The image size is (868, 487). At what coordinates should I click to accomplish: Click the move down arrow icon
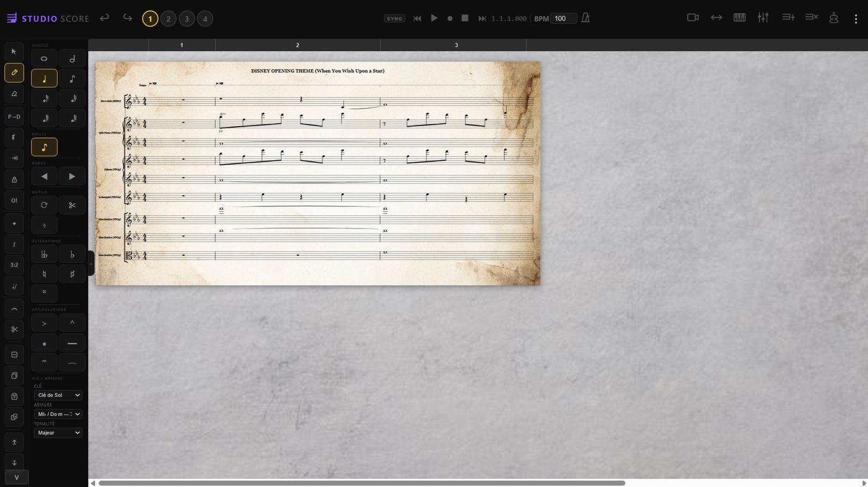(14, 463)
